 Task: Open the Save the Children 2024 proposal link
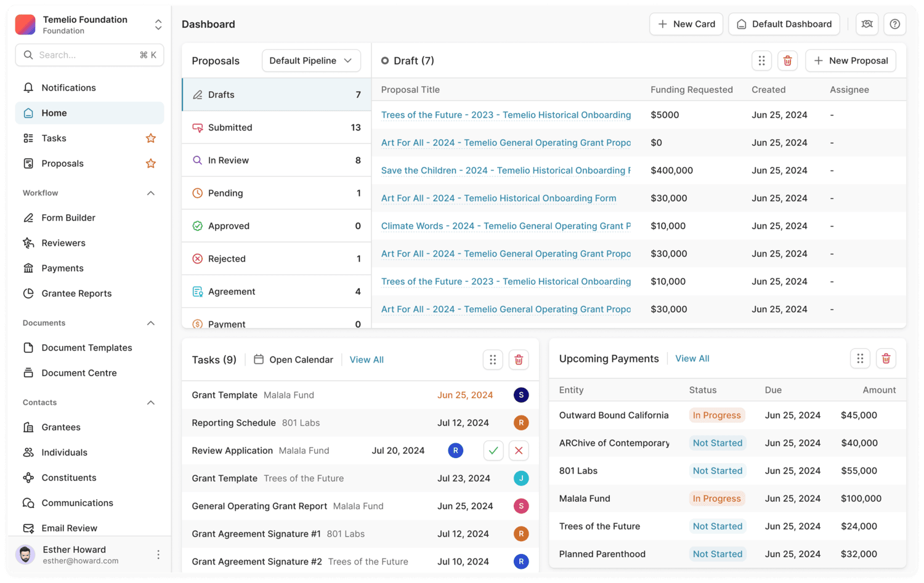pos(505,170)
